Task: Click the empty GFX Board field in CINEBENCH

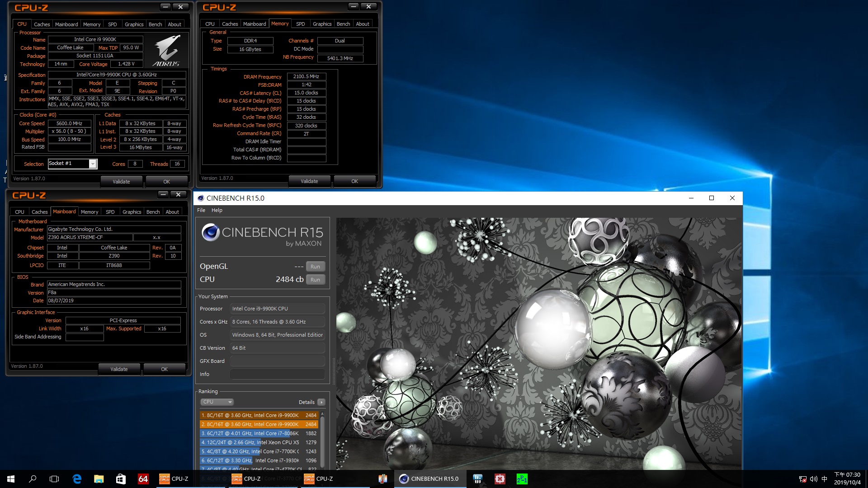Action: click(x=278, y=361)
